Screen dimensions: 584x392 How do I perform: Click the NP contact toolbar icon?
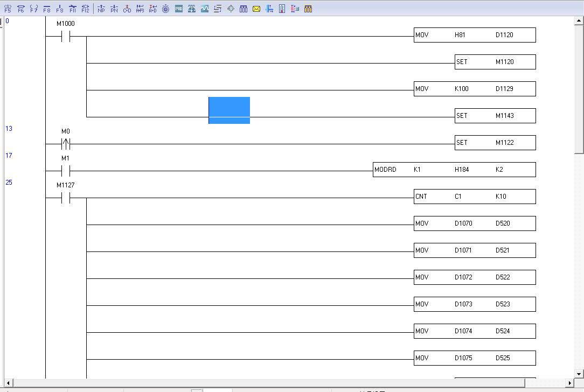coord(101,9)
